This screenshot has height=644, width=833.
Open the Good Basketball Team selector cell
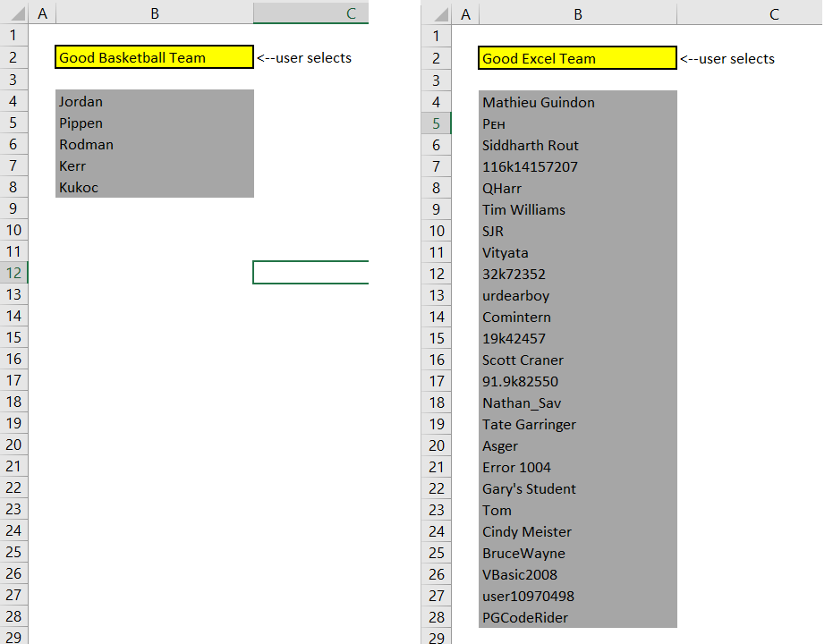pyautogui.click(x=152, y=57)
